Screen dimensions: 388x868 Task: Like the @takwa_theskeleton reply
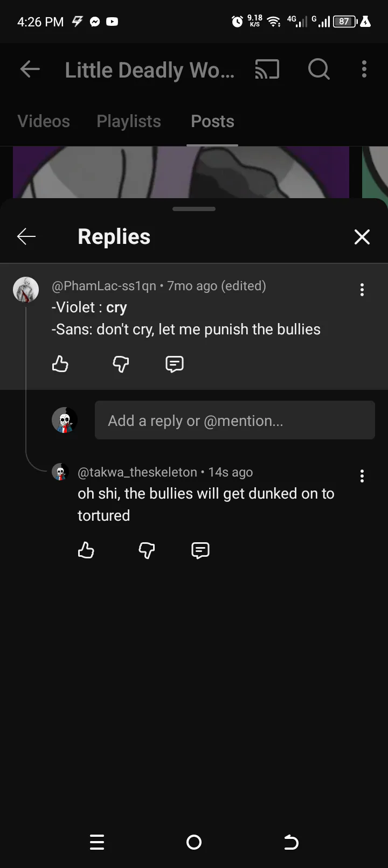[x=86, y=550]
